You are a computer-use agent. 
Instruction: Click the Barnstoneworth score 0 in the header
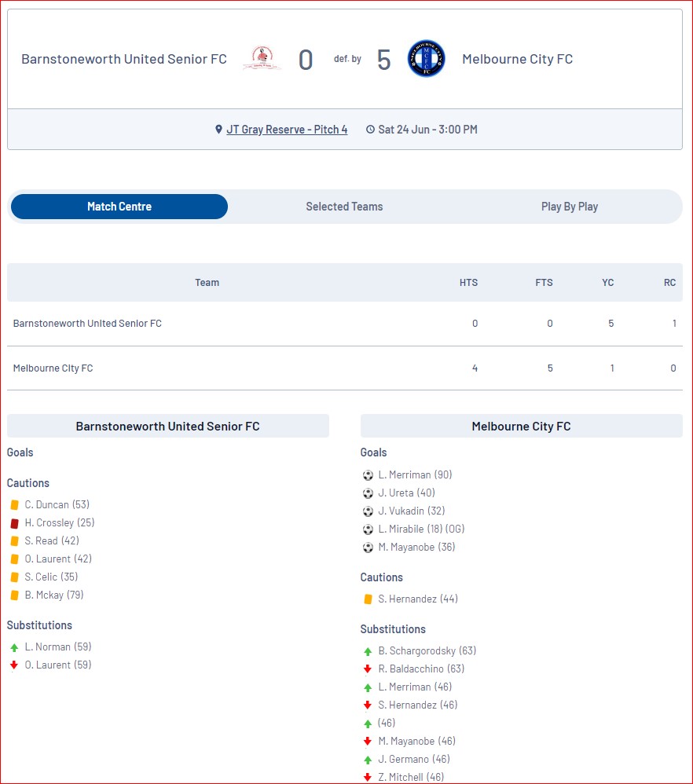click(306, 60)
